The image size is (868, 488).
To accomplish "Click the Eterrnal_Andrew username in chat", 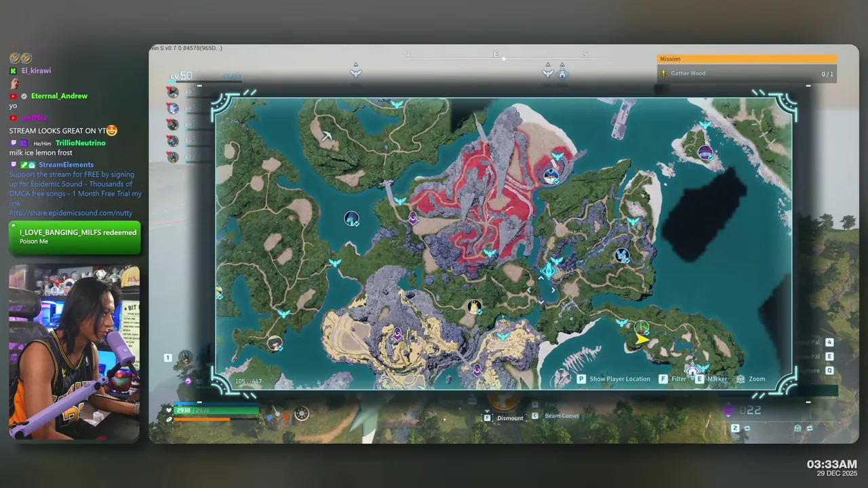I will [59, 96].
